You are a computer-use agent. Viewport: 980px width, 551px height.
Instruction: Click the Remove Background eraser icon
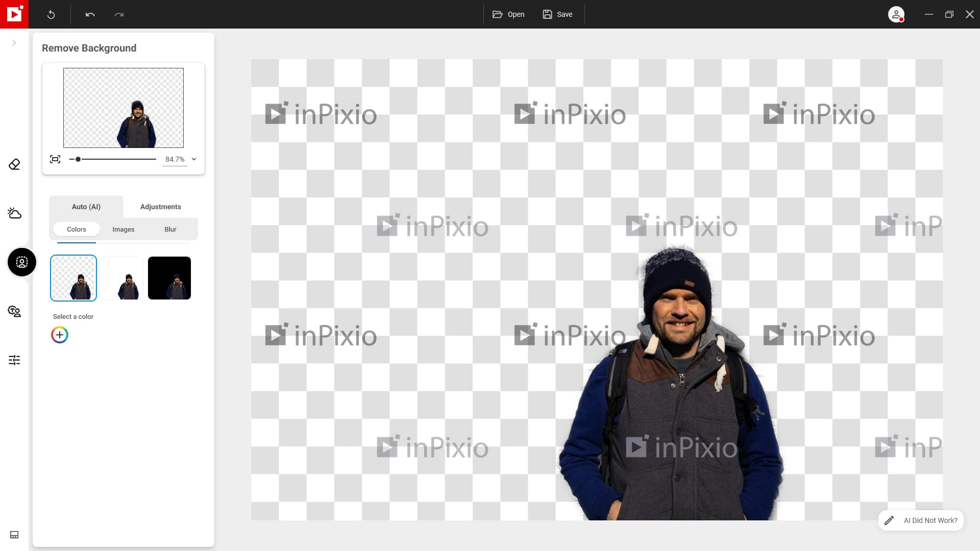[14, 164]
